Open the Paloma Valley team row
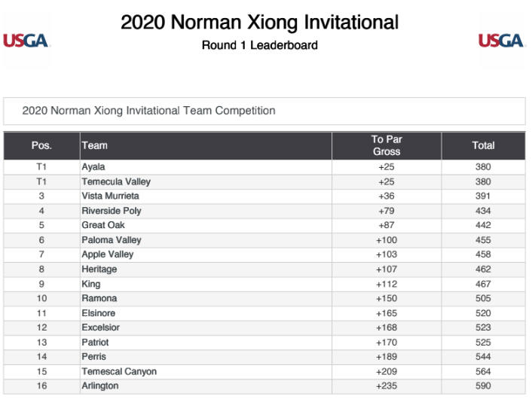Screen dimensions: 532x405 (x=112, y=240)
